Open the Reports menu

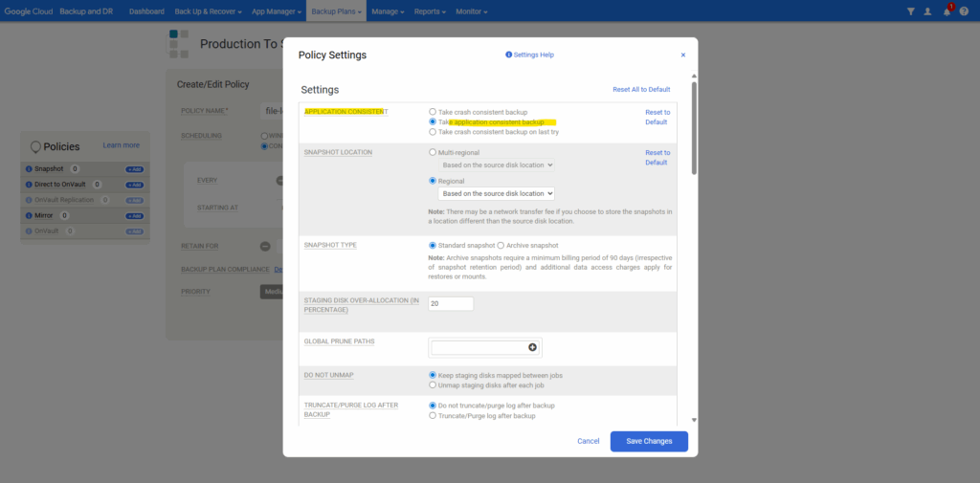[x=432, y=11]
